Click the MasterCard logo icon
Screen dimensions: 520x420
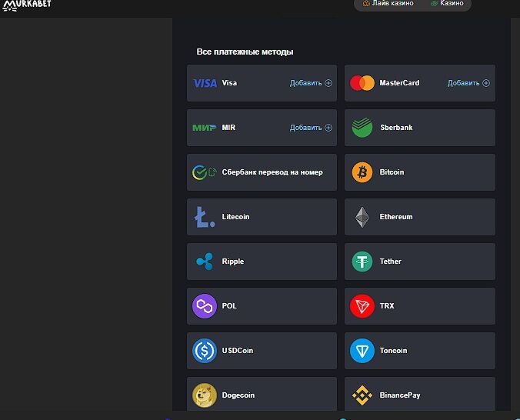(x=362, y=83)
